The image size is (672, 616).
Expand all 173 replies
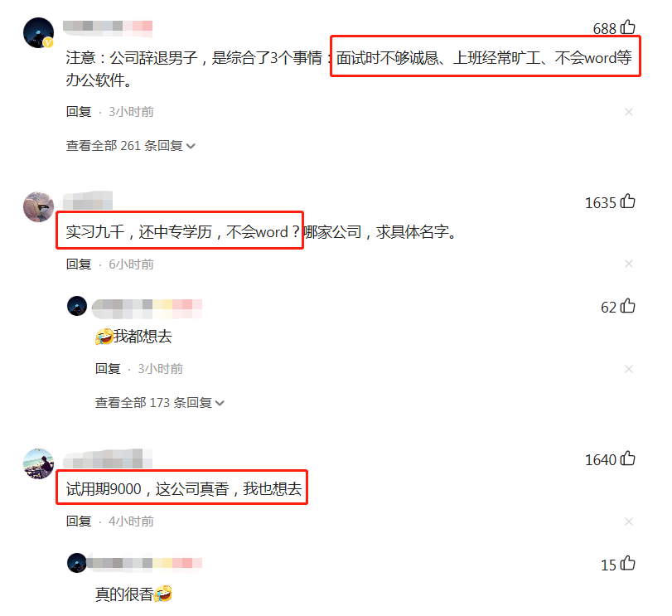(x=159, y=403)
